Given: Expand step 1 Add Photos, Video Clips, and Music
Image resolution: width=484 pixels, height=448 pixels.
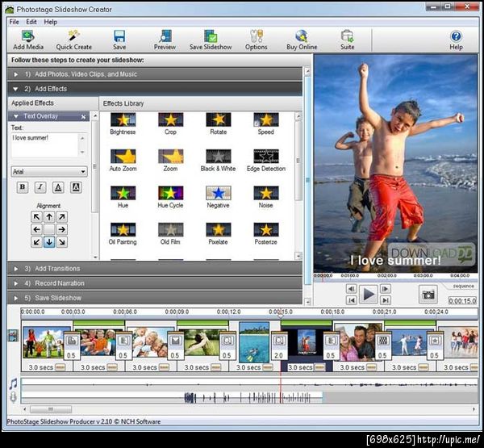Looking at the screenshot, I should pos(154,74).
